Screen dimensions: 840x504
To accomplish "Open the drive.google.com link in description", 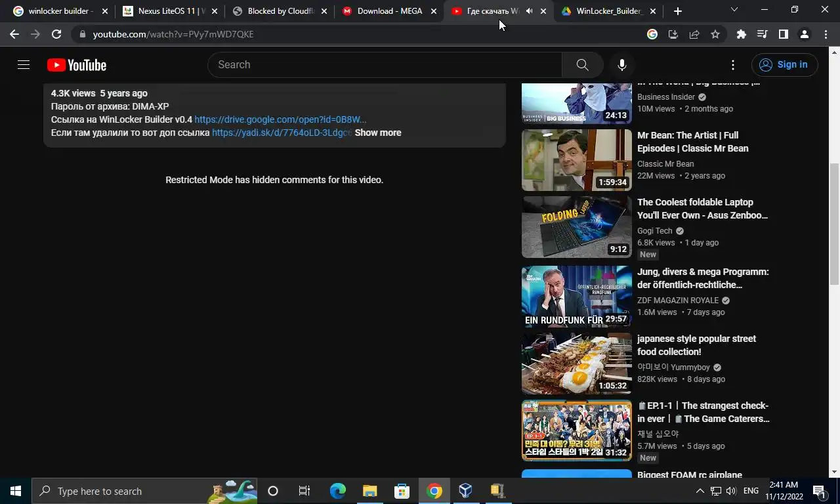I will point(280,119).
